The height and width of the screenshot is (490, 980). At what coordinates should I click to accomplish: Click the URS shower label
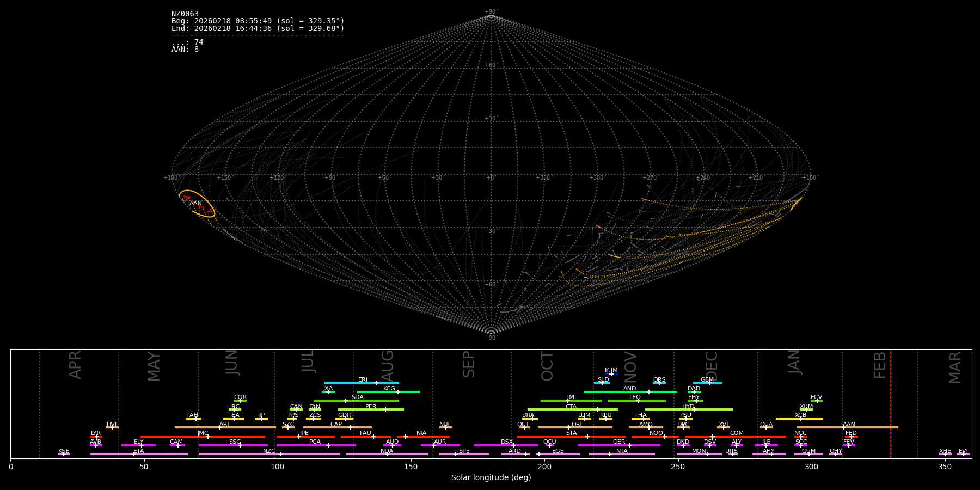(731, 451)
